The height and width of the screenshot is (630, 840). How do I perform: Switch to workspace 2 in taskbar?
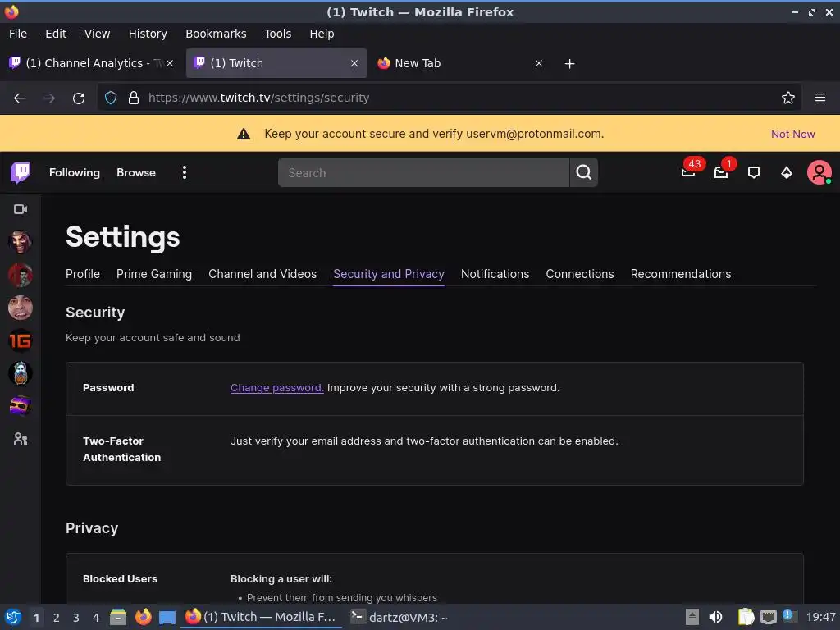pyautogui.click(x=57, y=618)
